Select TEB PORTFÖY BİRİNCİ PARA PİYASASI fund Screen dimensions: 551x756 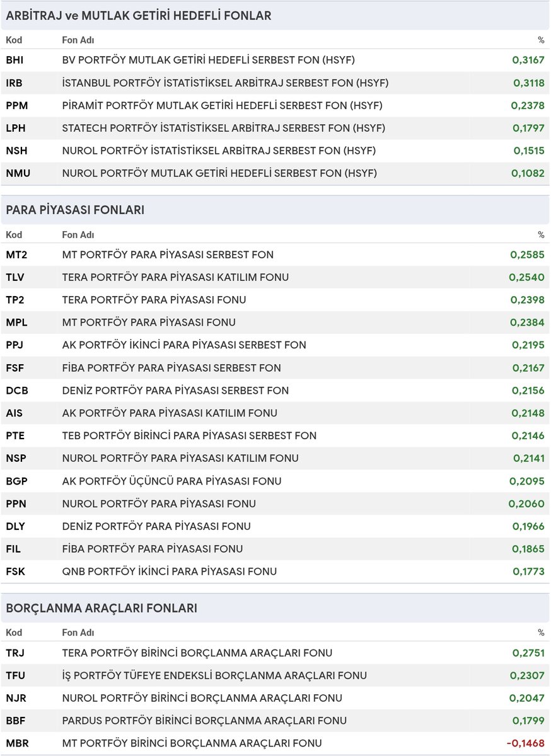point(189,436)
